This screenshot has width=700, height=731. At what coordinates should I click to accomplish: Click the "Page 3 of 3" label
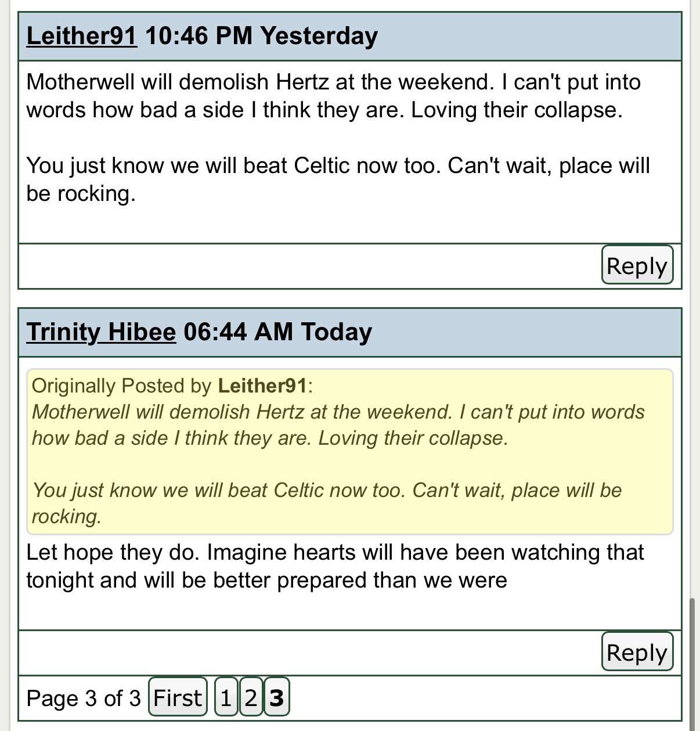(84, 698)
